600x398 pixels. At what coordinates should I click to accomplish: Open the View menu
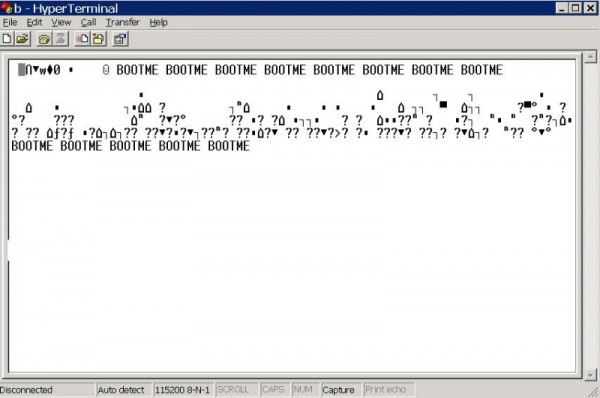61,23
